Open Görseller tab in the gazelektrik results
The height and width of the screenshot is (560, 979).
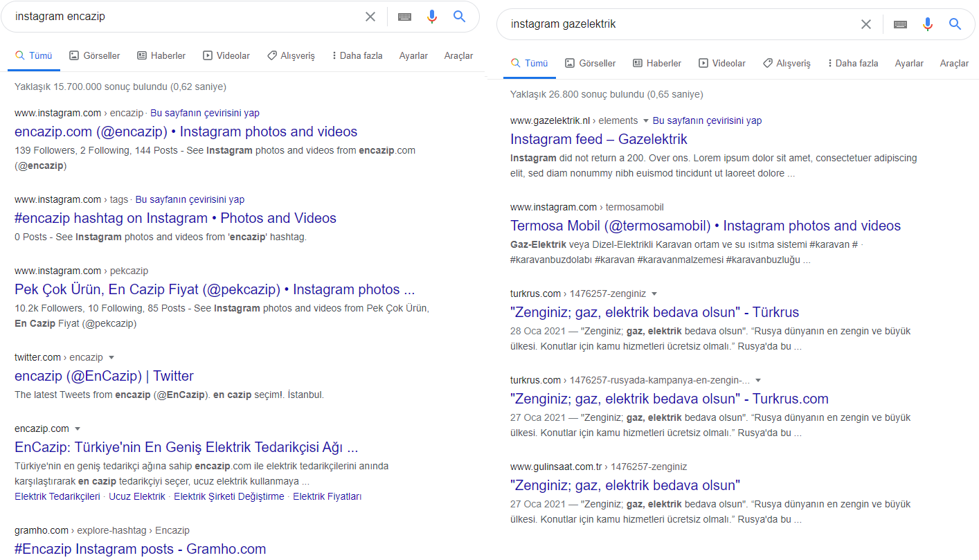pyautogui.click(x=590, y=63)
